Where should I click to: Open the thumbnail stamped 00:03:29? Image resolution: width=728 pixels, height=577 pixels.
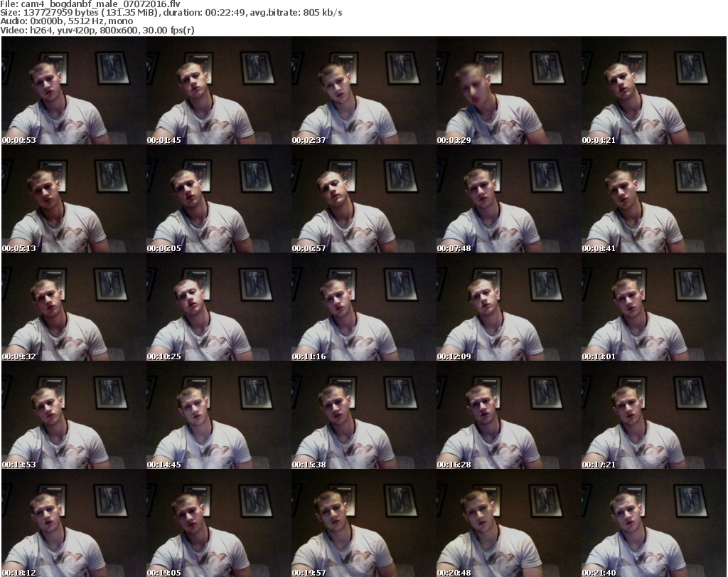(x=508, y=90)
